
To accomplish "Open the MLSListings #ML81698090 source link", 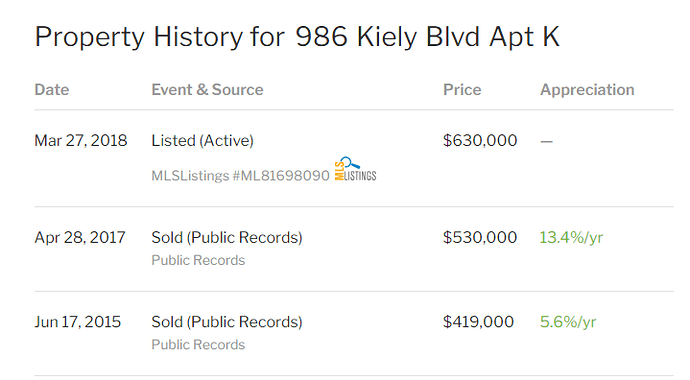I will click(x=240, y=175).
